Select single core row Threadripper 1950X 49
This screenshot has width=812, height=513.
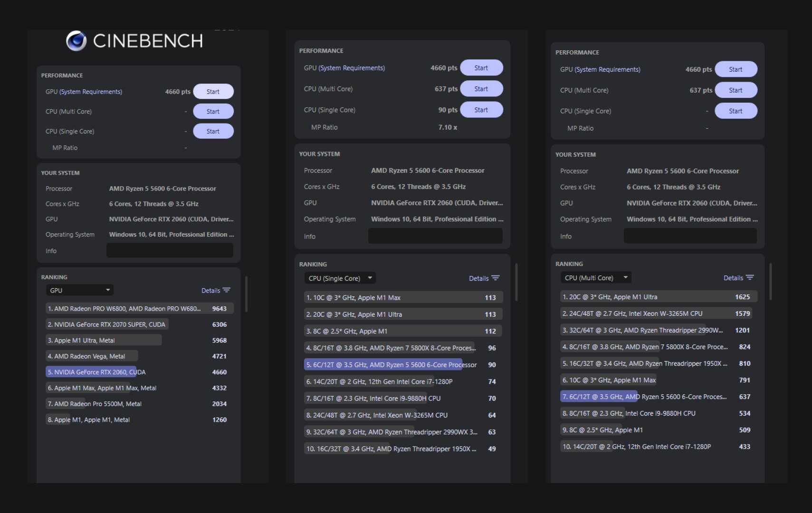(x=403, y=449)
